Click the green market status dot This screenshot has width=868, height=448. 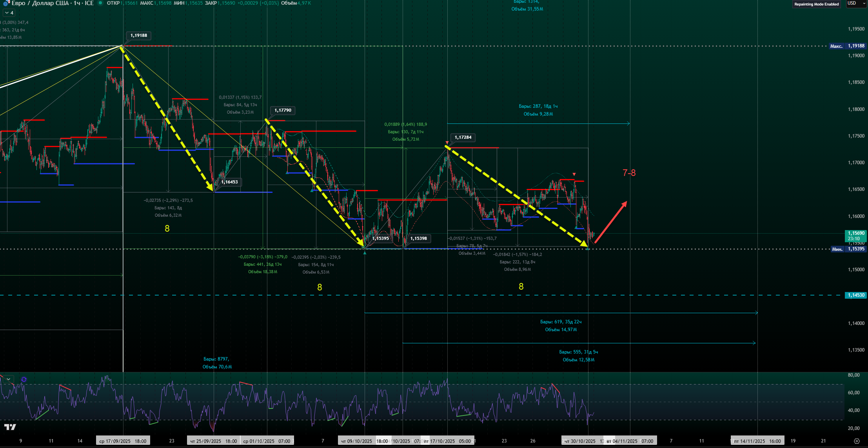click(100, 3)
